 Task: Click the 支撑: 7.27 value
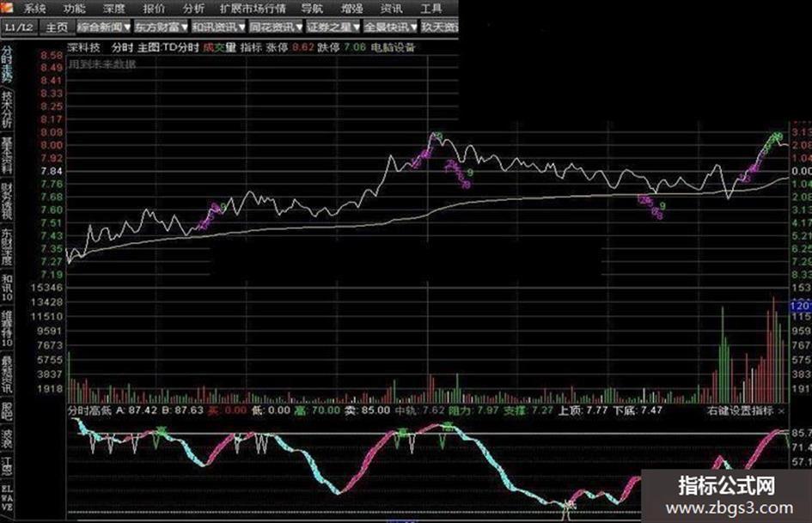click(528, 410)
